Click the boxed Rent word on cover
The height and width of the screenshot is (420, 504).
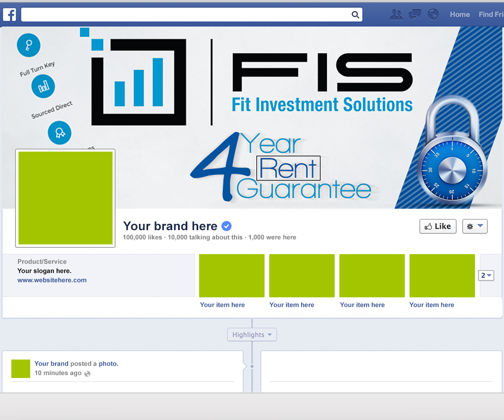(289, 168)
